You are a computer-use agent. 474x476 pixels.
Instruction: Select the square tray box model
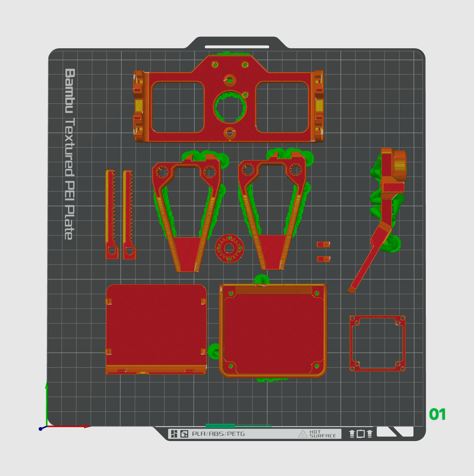pyautogui.click(x=273, y=330)
